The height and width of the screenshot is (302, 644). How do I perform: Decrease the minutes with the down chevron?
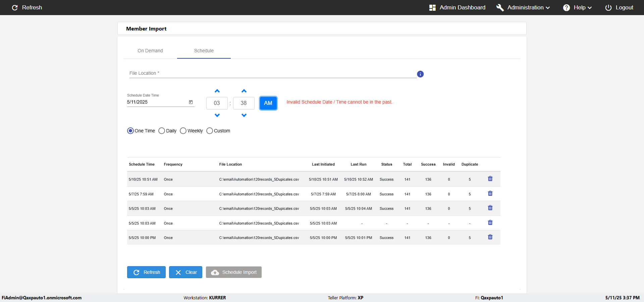point(244,115)
